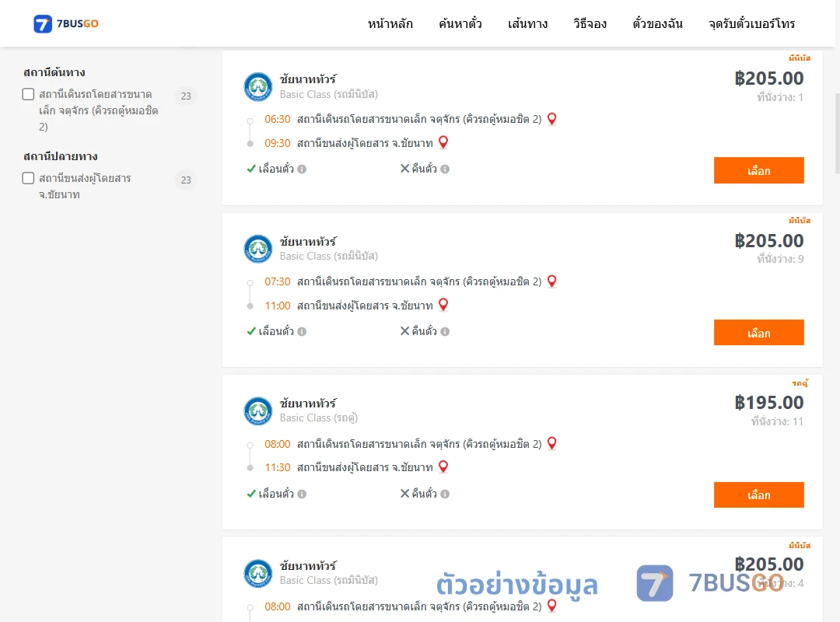Click the สถานีต้นทาง filter heading
The width and height of the screenshot is (840, 622).
(x=54, y=72)
